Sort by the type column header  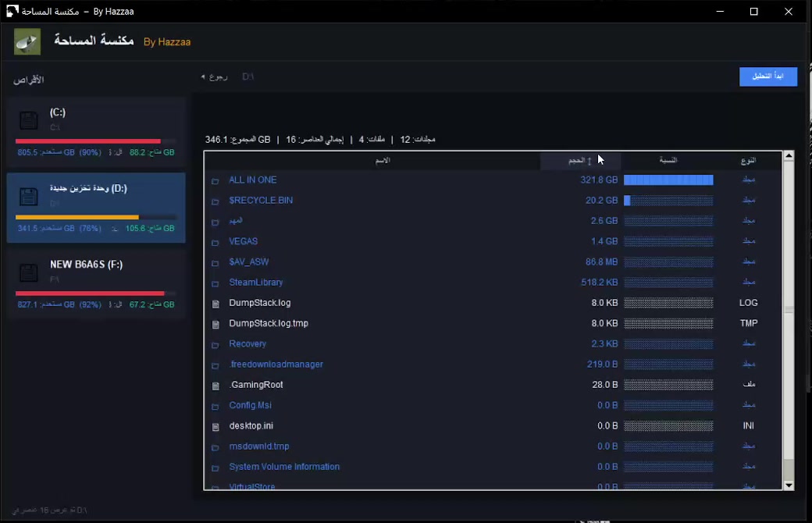(x=748, y=161)
